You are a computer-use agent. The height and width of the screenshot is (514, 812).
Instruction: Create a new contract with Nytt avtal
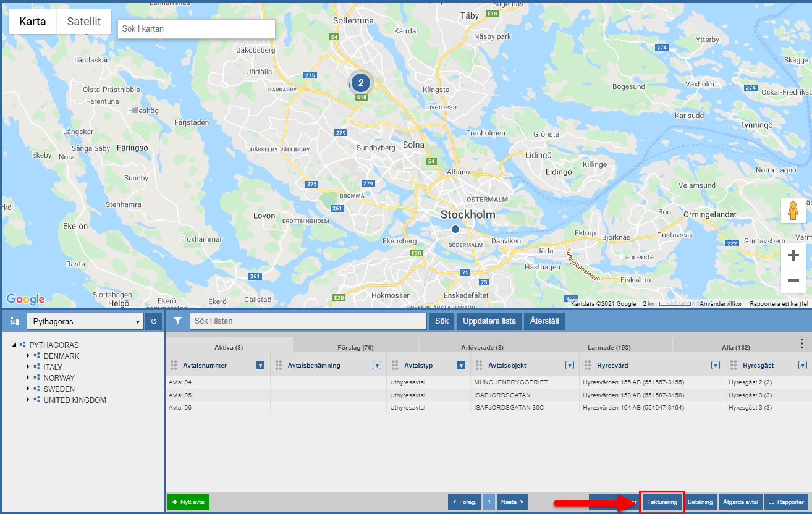click(x=188, y=502)
